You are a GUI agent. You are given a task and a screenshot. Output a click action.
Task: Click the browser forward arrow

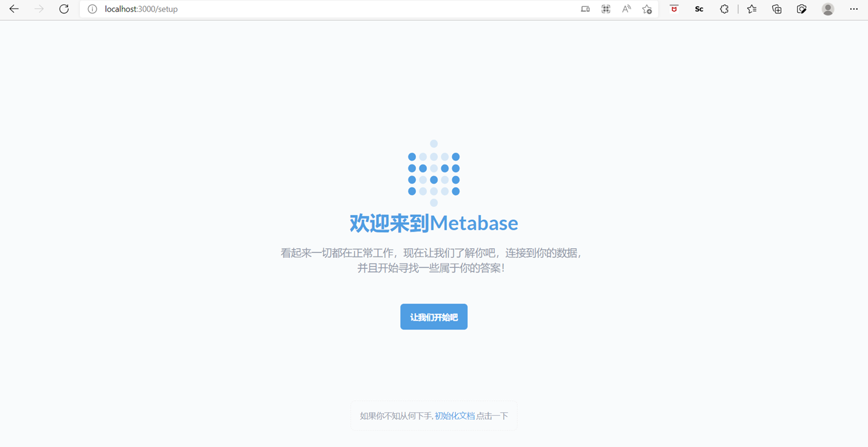(39, 9)
